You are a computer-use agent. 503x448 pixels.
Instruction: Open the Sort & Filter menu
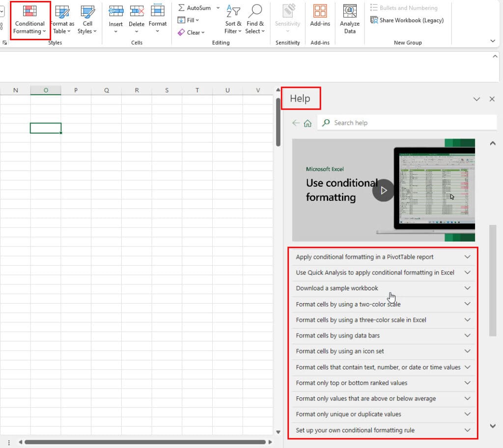pyautogui.click(x=233, y=21)
